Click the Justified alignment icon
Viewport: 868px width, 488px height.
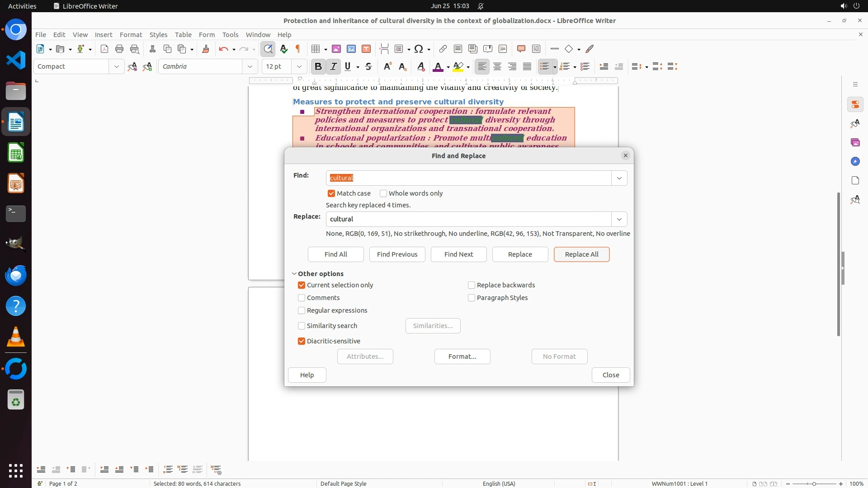(x=527, y=66)
